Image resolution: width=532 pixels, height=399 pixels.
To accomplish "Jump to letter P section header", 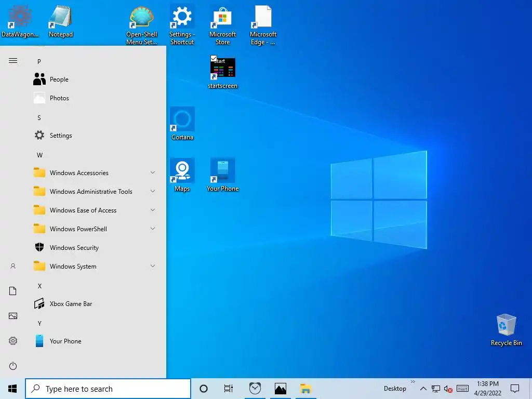I will point(39,61).
